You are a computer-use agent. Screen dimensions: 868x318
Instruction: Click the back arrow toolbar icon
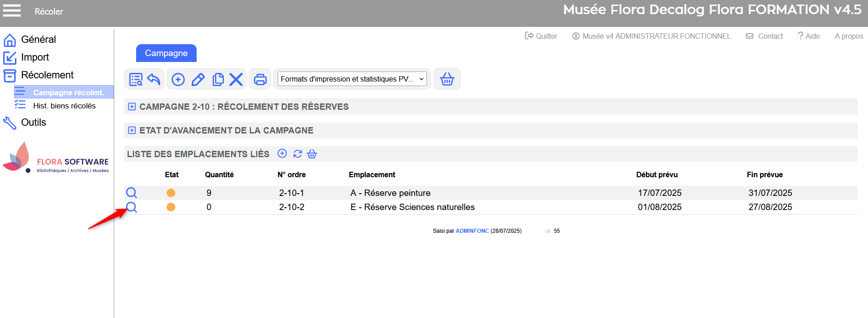point(154,79)
